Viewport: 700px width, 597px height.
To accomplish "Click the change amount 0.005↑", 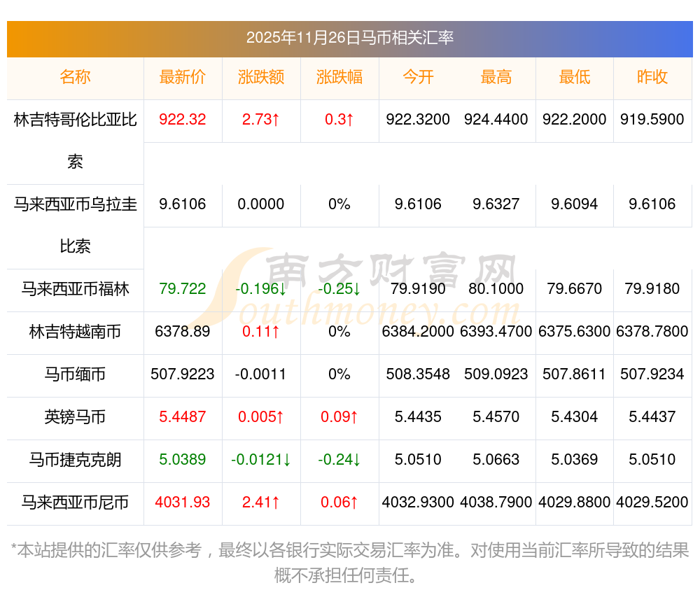I will click(x=260, y=417).
